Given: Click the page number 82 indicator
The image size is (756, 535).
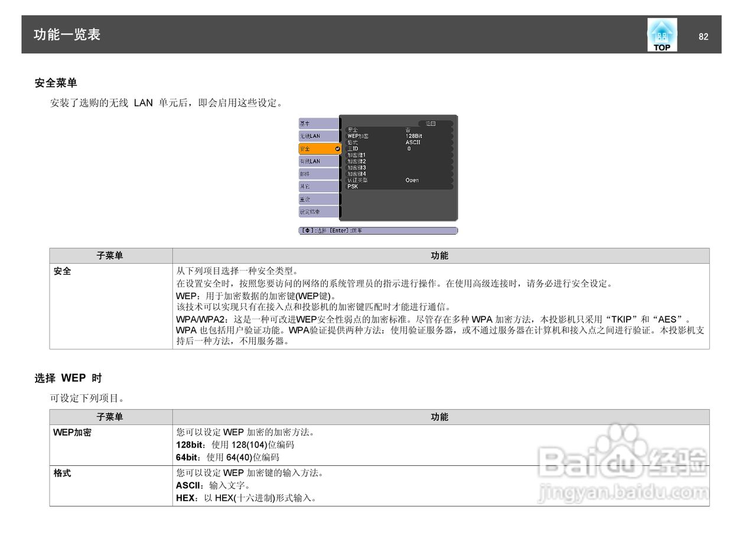Looking at the screenshot, I should (x=703, y=36).
